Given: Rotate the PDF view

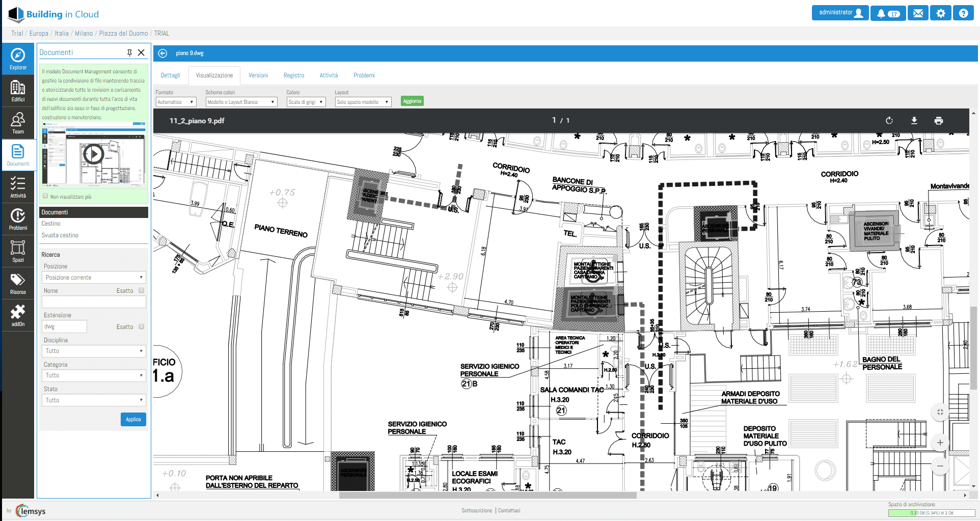Looking at the screenshot, I should (x=889, y=121).
